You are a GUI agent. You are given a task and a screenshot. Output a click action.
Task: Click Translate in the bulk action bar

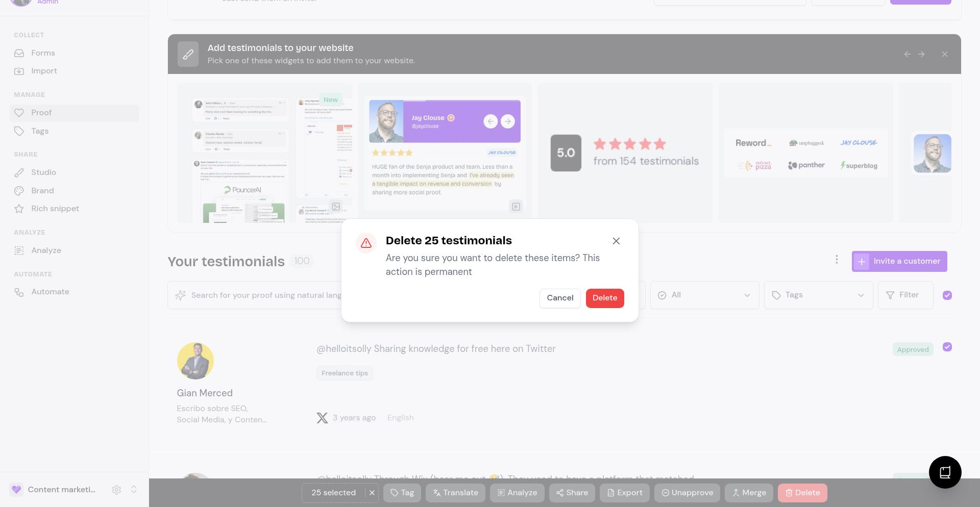(x=455, y=493)
